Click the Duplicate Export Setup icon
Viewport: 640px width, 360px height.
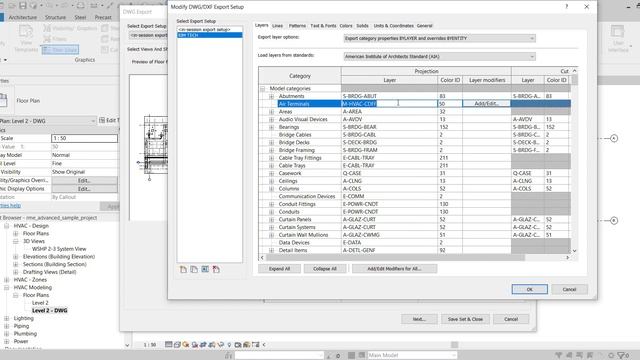pos(194,269)
